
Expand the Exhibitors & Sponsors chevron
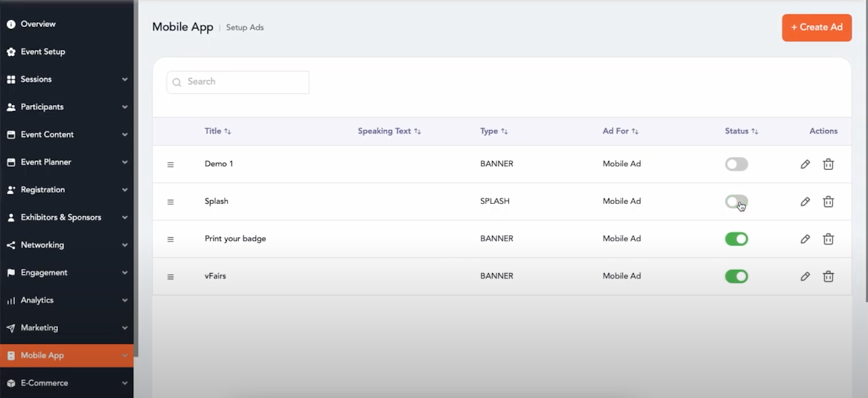tap(125, 217)
